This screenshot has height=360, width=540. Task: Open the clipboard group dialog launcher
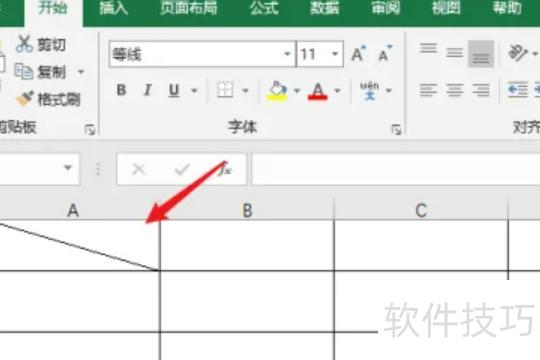coord(90,130)
